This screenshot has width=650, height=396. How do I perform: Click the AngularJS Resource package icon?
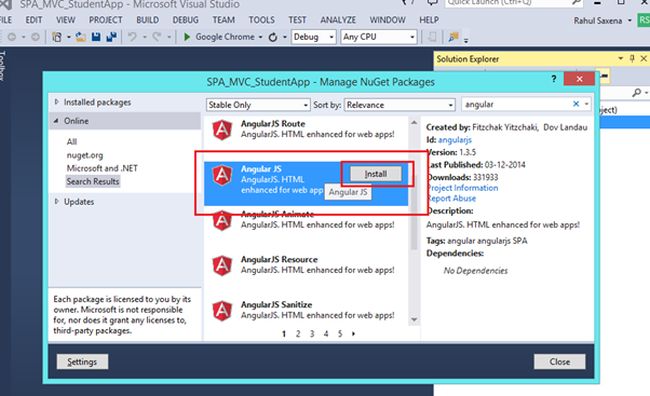coord(222,265)
